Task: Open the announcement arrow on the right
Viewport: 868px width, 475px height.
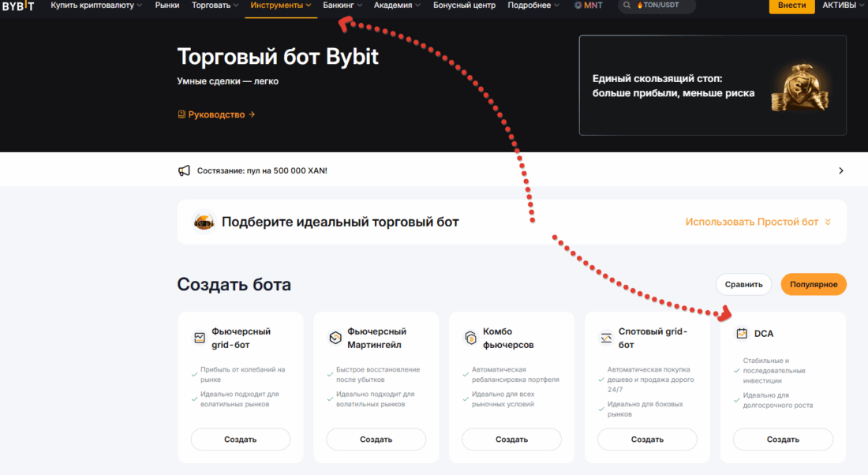Action: [x=841, y=170]
